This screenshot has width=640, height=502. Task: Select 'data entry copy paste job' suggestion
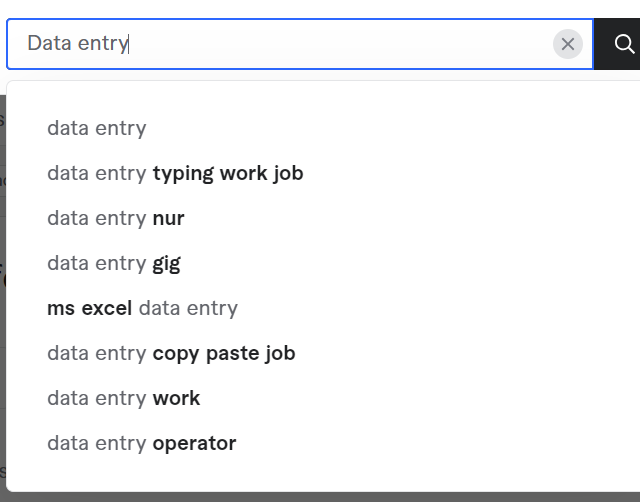pos(171,353)
